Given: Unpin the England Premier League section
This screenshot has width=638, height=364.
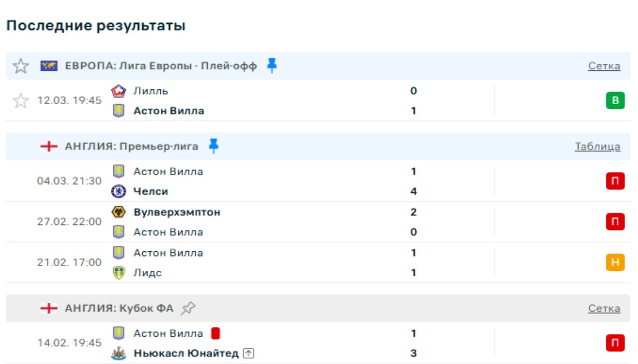Looking at the screenshot, I should pos(213,146).
